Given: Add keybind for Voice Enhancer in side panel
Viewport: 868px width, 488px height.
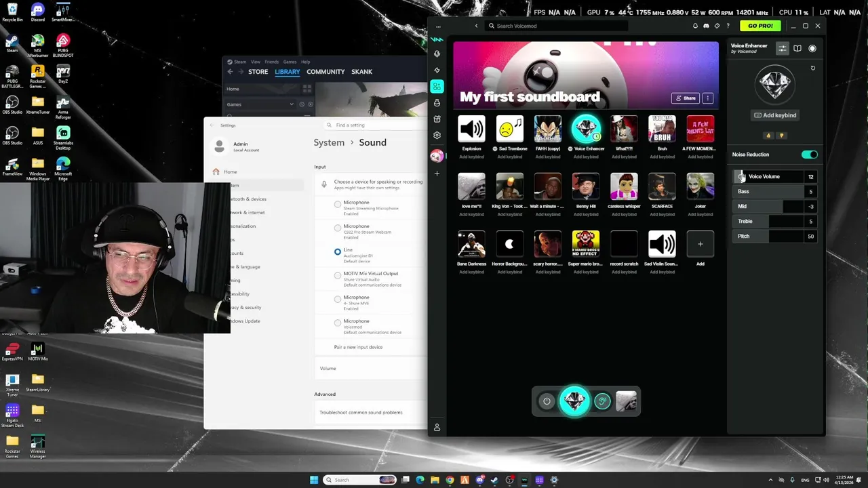Looking at the screenshot, I should point(775,115).
